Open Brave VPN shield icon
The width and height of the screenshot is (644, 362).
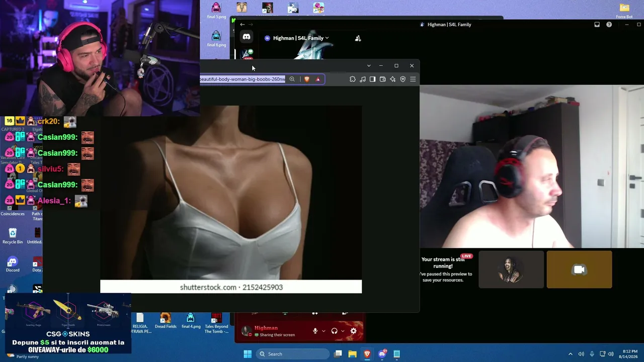coord(403,79)
